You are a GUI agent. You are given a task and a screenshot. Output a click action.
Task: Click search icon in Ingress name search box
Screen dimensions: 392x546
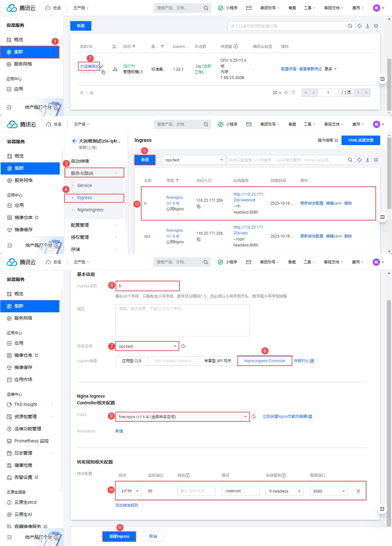pyautogui.click(x=350, y=160)
